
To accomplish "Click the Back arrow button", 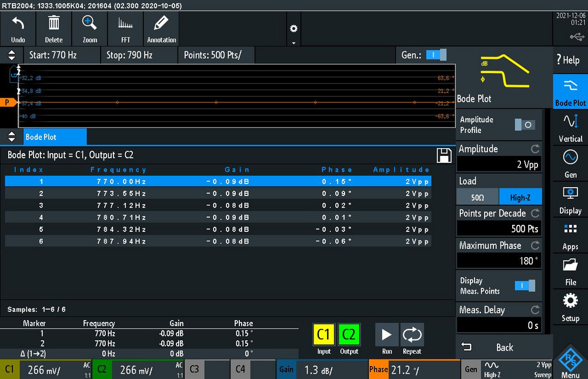I will click(504, 347).
